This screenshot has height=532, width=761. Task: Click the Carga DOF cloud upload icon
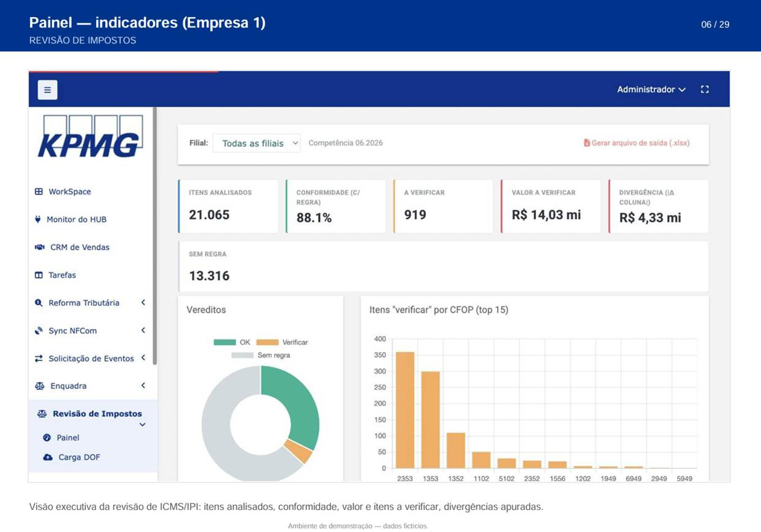[x=48, y=457]
